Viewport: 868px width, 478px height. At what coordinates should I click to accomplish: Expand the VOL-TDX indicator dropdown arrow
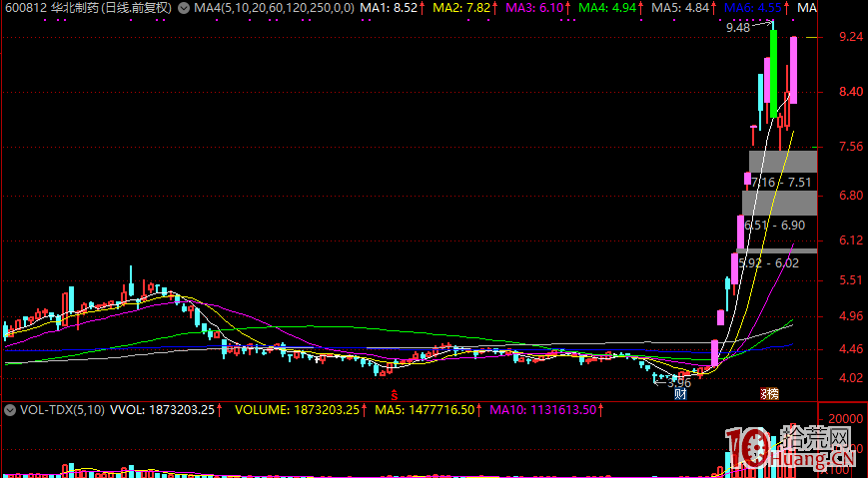[9, 410]
